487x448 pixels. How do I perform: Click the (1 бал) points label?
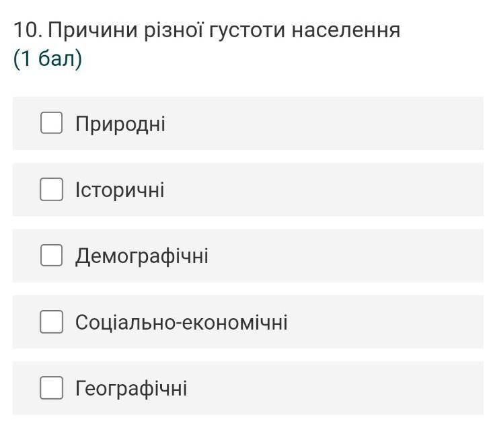(48, 59)
